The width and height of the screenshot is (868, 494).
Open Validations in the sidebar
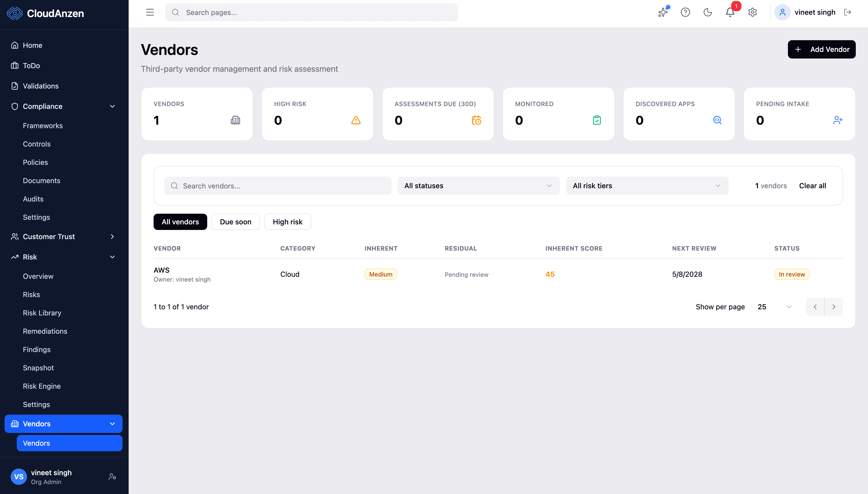tap(63, 86)
